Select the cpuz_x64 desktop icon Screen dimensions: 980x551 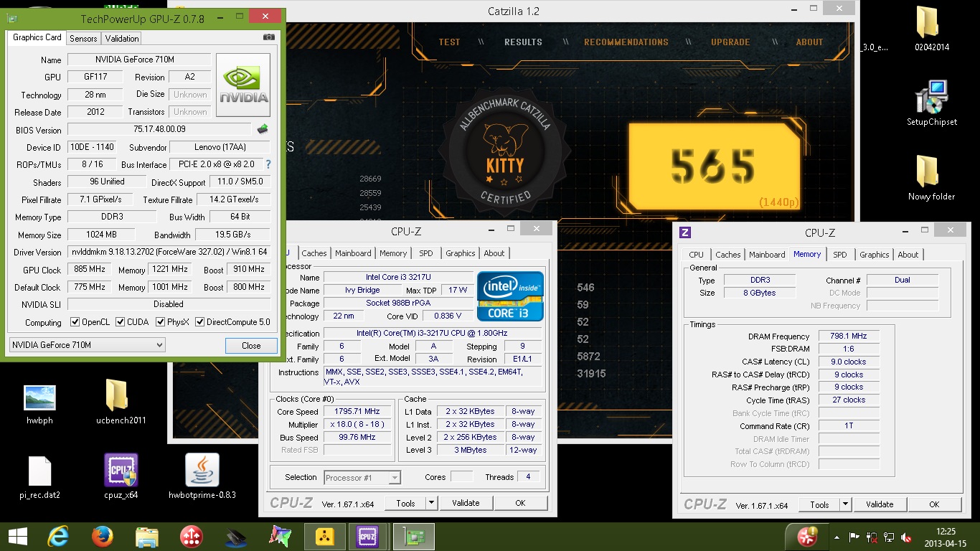pos(121,478)
